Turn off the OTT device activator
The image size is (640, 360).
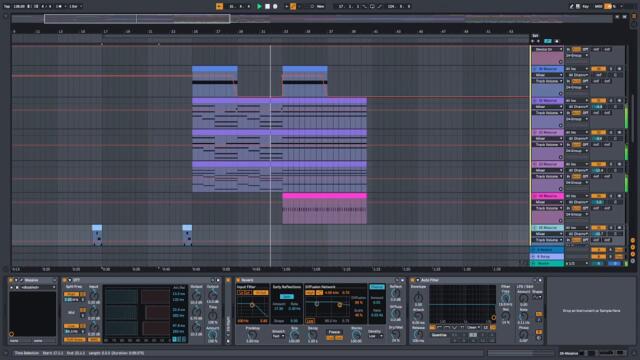[65, 280]
